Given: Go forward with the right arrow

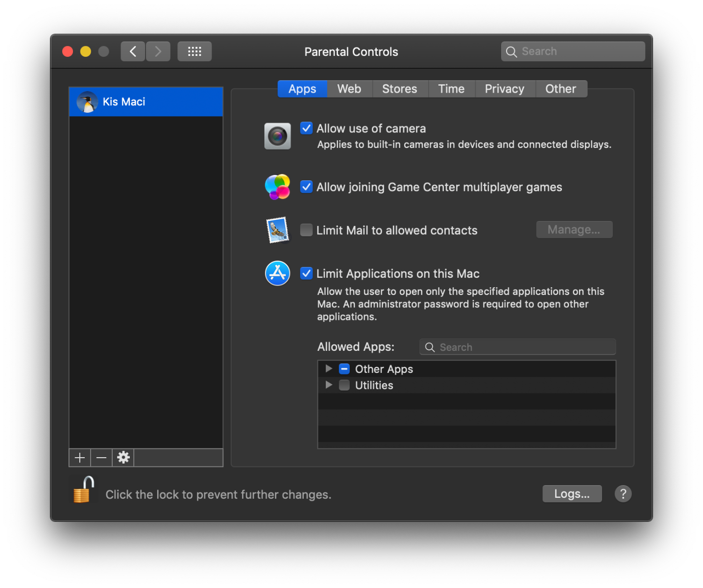Looking at the screenshot, I should (x=158, y=51).
